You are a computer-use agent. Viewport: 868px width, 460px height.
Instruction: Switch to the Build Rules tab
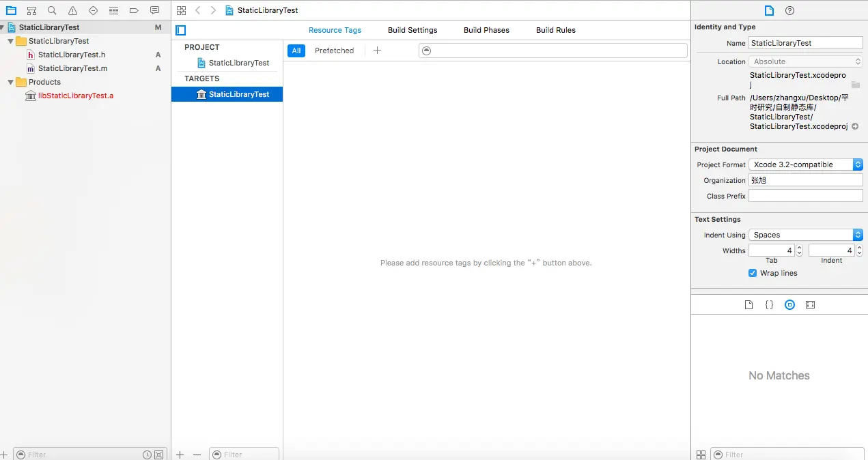click(556, 30)
